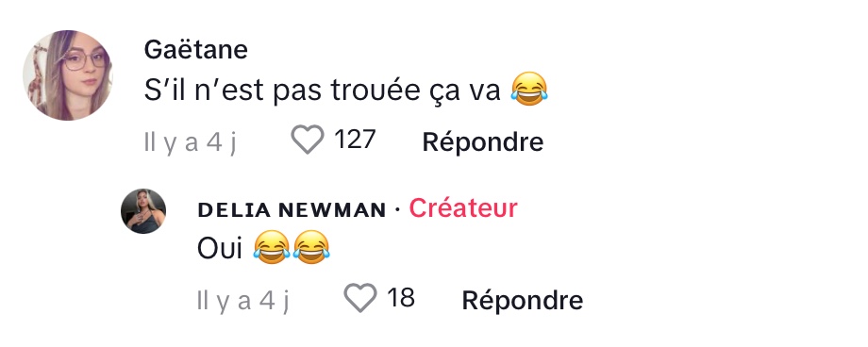The height and width of the screenshot is (347, 868).
Task: Reply to Gaëtane's comment via Répondre
Action: 483,142
